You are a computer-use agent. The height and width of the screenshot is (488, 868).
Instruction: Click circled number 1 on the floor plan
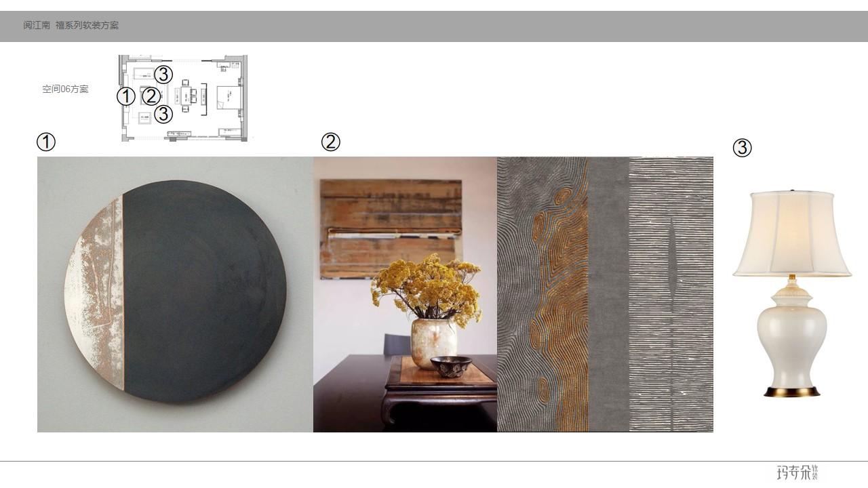(126, 97)
